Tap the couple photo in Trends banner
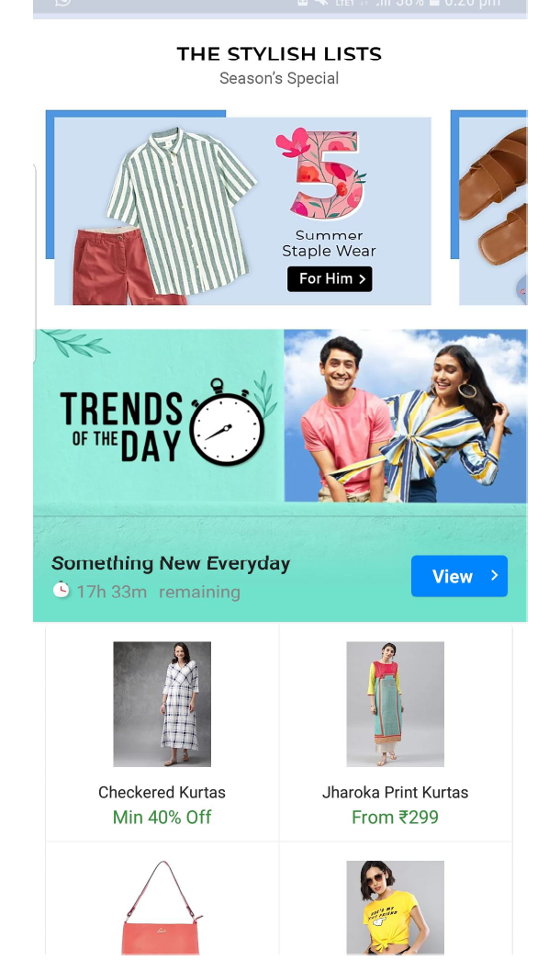 pos(405,416)
